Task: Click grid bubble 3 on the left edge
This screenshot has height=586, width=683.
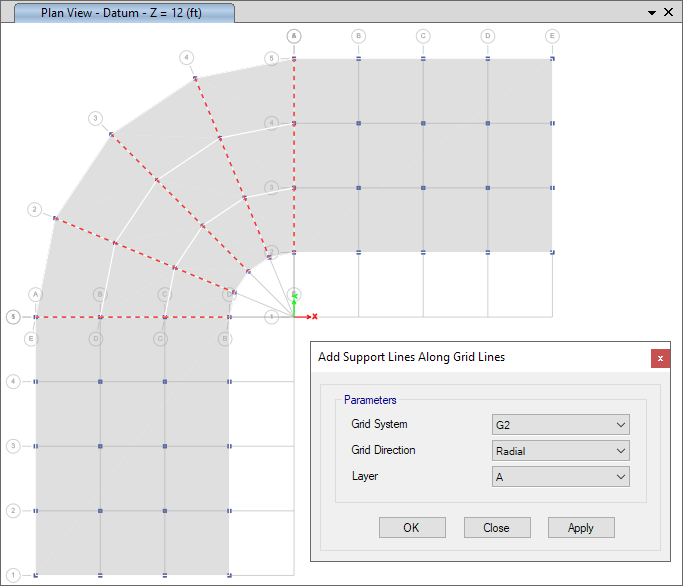Action: (14, 446)
